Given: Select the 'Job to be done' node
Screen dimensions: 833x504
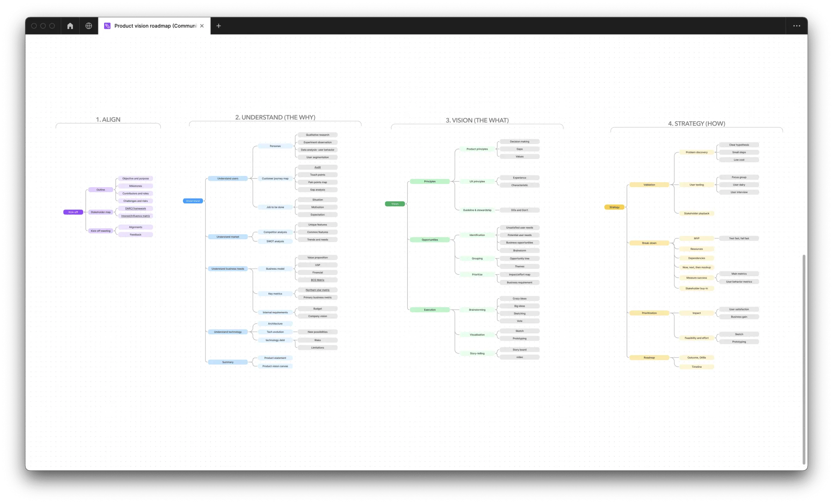Looking at the screenshot, I should [x=275, y=207].
